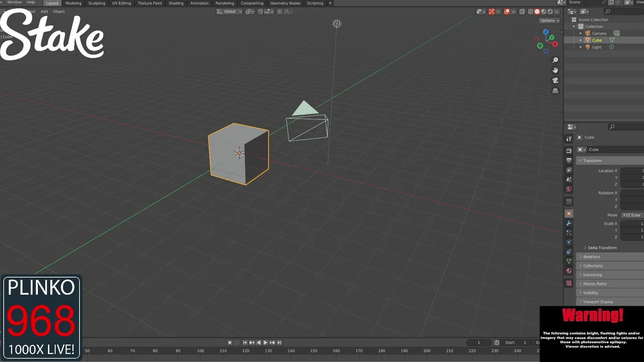644x362 pixels.
Task: Expand the Collections panel
Action: [610, 266]
